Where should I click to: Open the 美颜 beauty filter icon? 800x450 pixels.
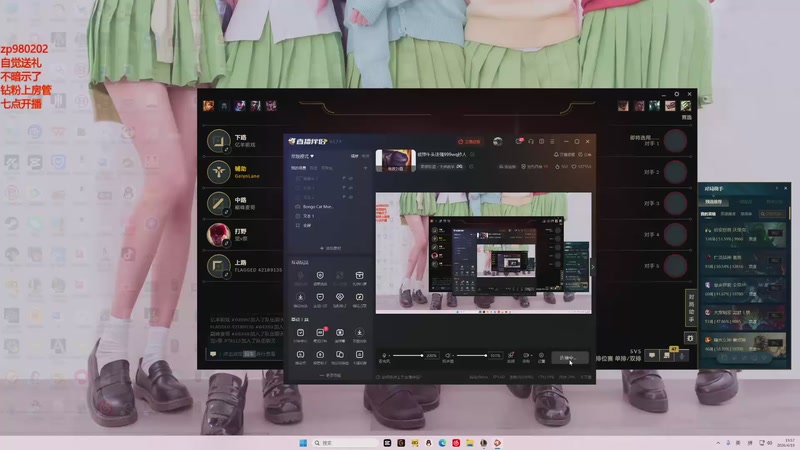tap(511, 357)
